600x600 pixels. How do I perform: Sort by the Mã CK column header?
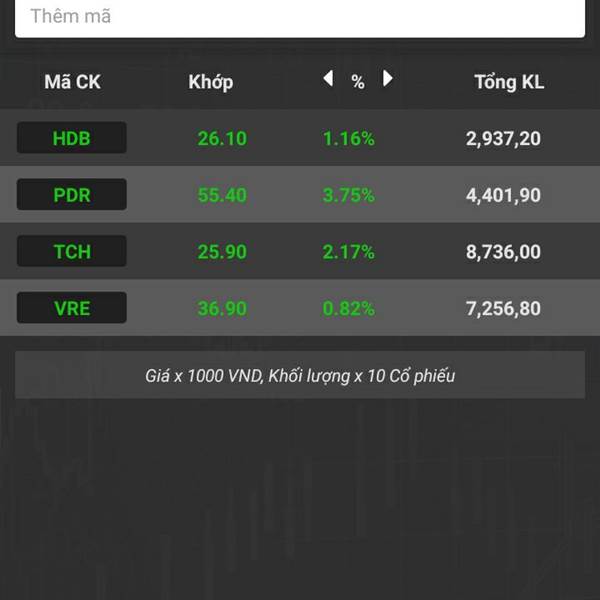tap(72, 82)
